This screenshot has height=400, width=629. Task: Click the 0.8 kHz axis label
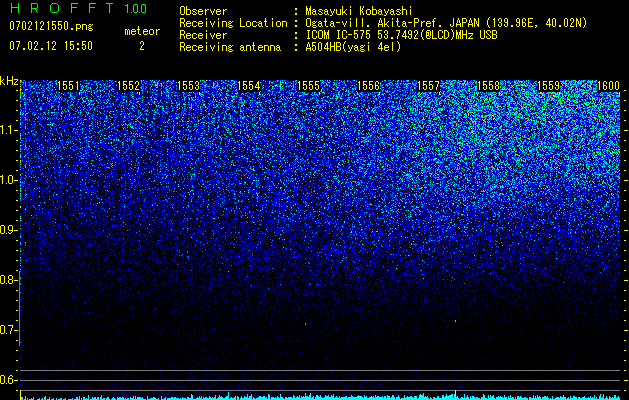[x=8, y=280]
